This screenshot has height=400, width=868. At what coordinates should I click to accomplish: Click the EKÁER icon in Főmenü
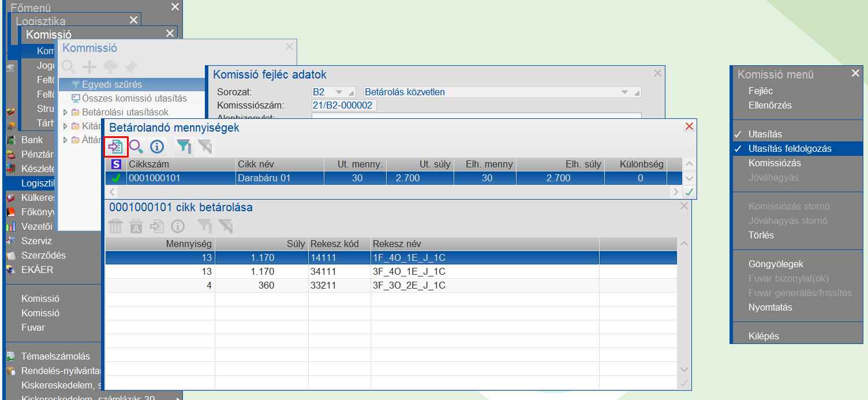coord(10,270)
